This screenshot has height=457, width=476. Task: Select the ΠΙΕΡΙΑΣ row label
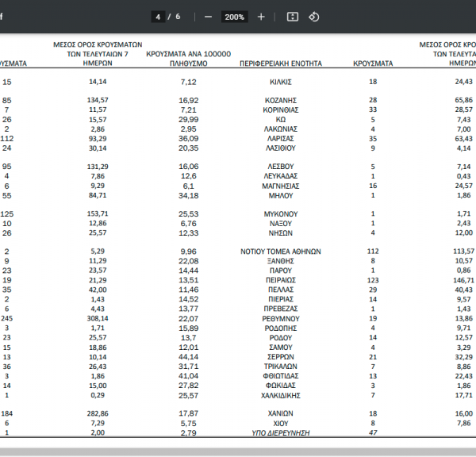tap(281, 299)
